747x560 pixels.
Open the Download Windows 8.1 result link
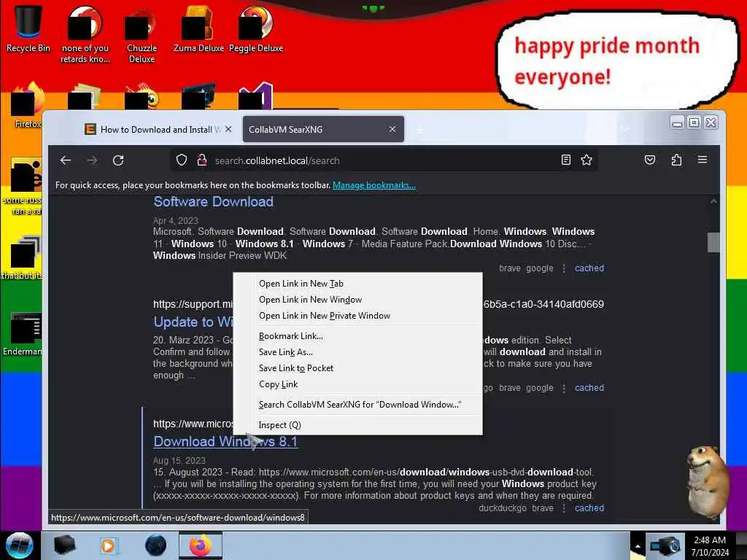click(x=225, y=441)
